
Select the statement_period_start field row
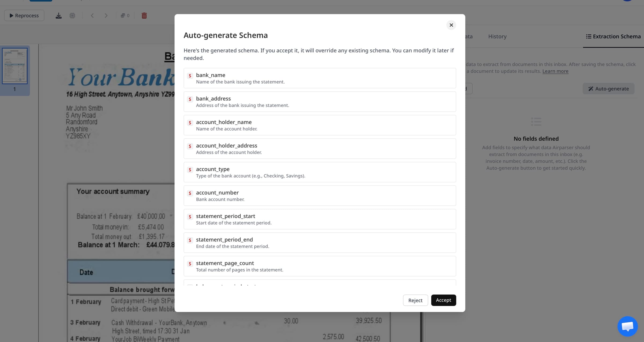point(320,219)
